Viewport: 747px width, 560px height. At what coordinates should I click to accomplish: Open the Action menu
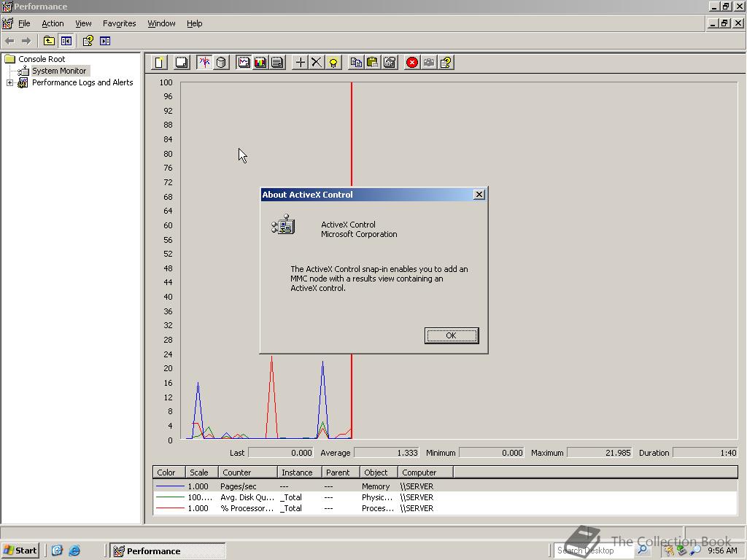(53, 23)
